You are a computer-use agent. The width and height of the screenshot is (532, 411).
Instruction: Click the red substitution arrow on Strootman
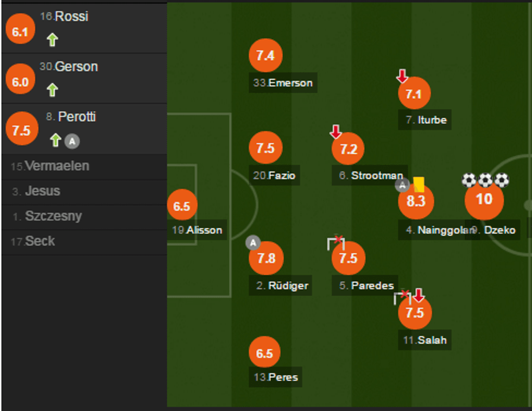coord(335,131)
